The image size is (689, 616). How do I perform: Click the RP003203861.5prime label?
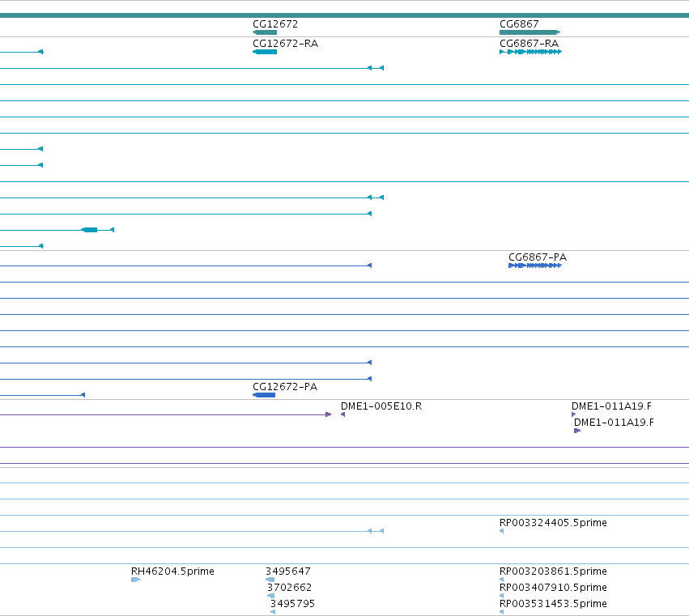tap(553, 571)
